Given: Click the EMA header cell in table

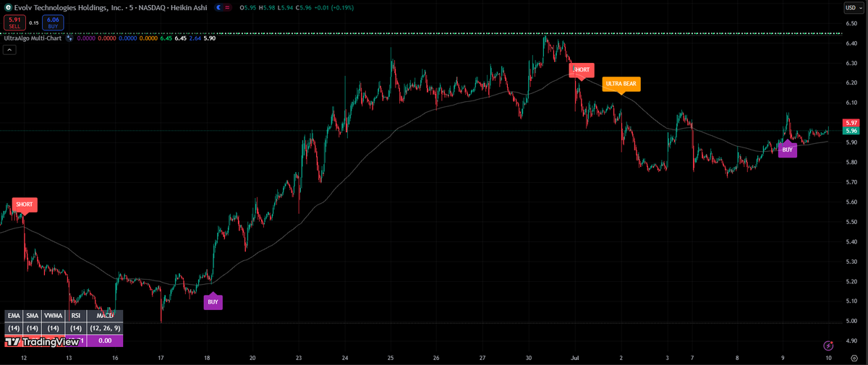Looking at the screenshot, I should [x=14, y=316].
